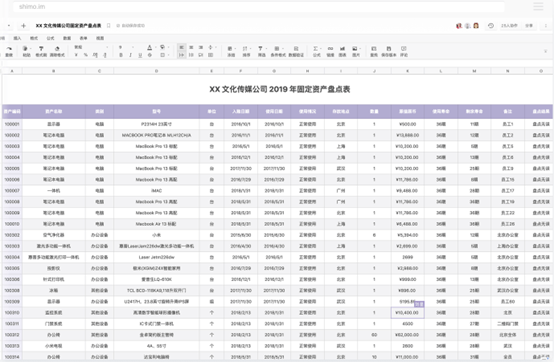Click the 分享 share button
The image size is (554, 362).
click(x=529, y=26)
